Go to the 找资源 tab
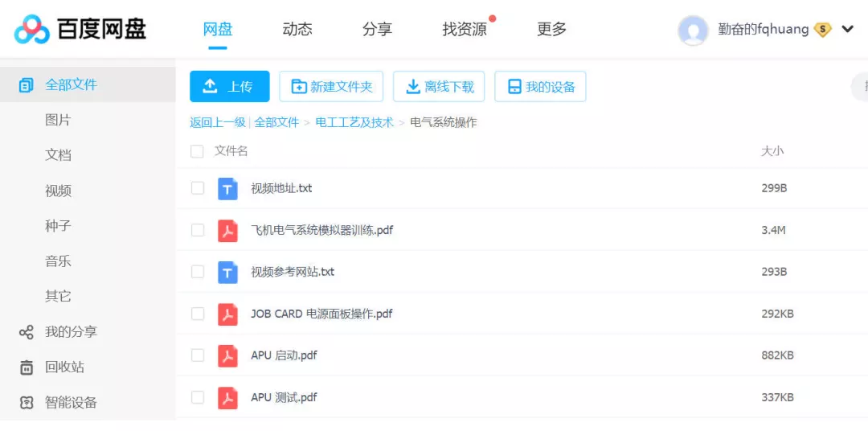Image resolution: width=868 pixels, height=431 pixels. [x=465, y=30]
